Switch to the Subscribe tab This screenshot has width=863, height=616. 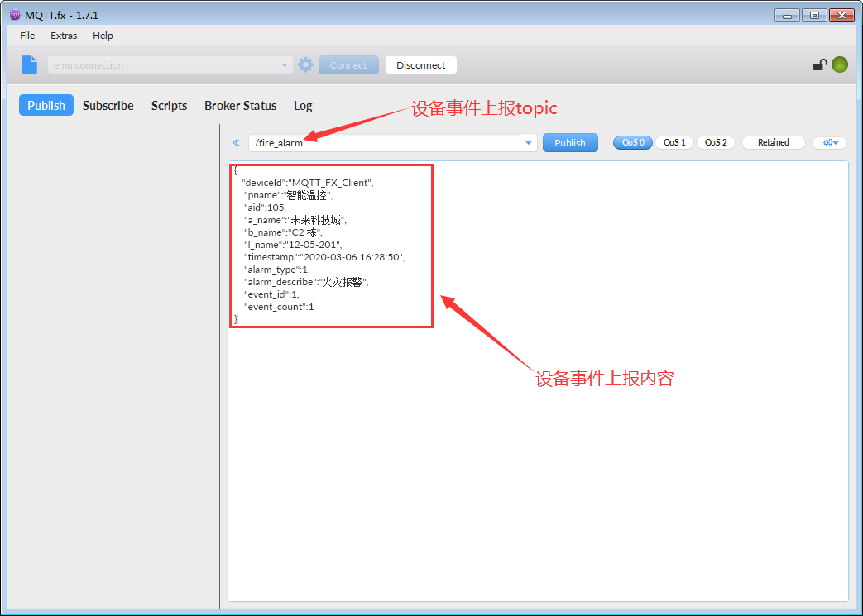point(108,106)
